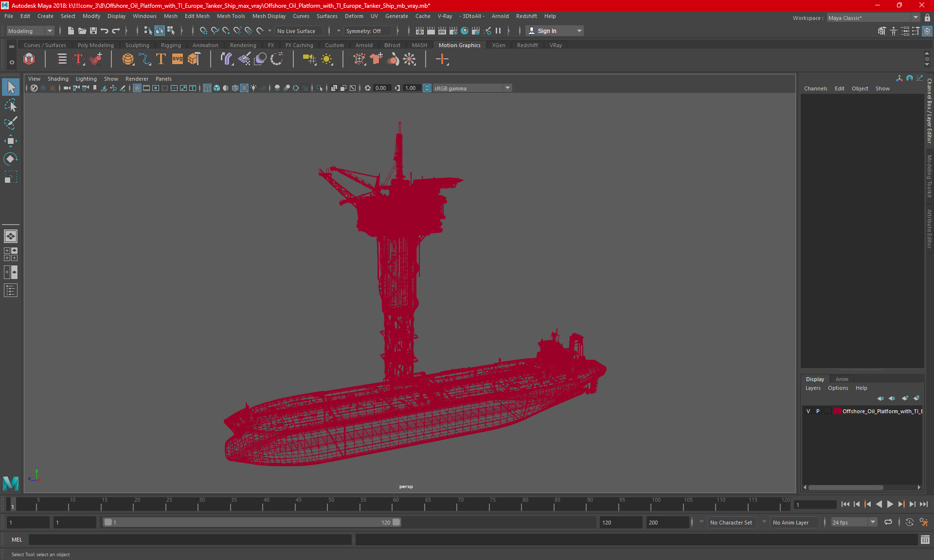The image size is (934, 560).
Task: Click the Undo arrow icon
Action: pos(105,31)
